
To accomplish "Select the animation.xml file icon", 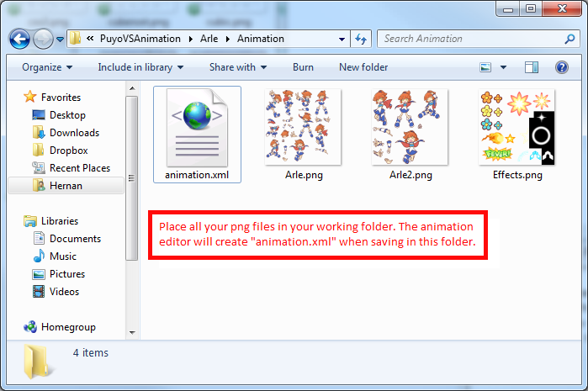I will (x=197, y=128).
